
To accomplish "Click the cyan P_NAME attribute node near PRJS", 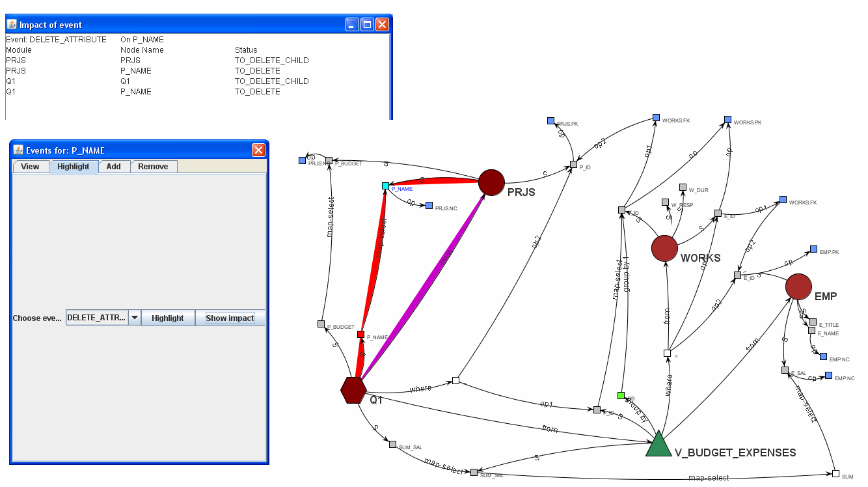I will (385, 186).
